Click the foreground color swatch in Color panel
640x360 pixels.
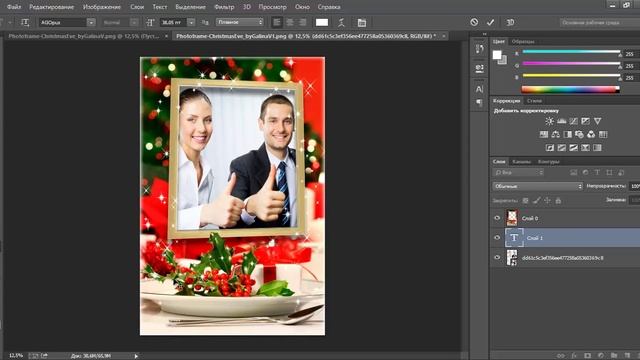pos(497,55)
